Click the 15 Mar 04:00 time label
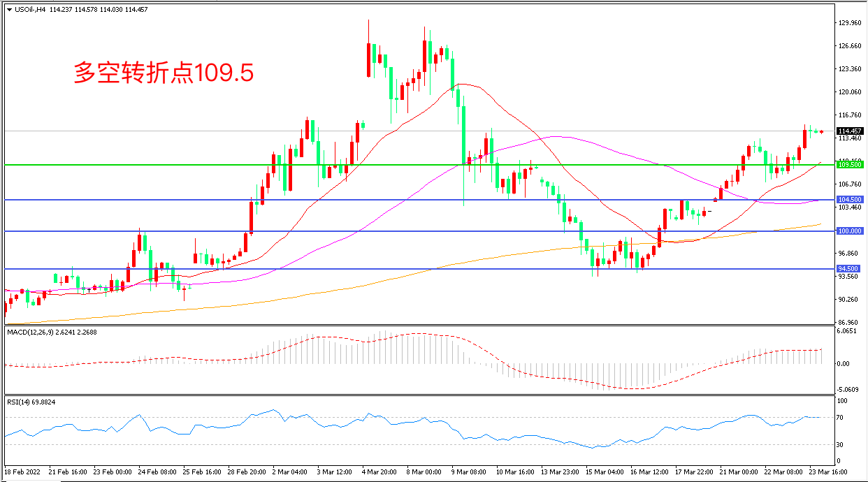 (604, 472)
